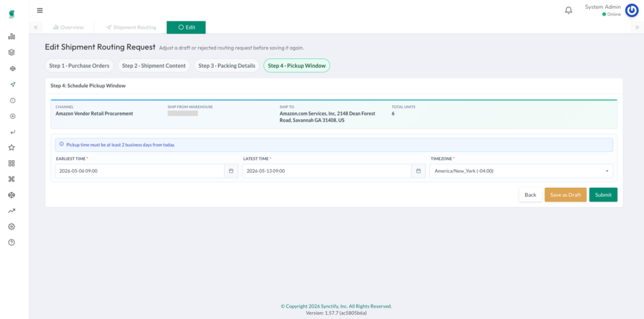Image resolution: width=644 pixels, height=319 pixels.
Task: Open calendar picker for Earliest Time
Action: click(231, 171)
